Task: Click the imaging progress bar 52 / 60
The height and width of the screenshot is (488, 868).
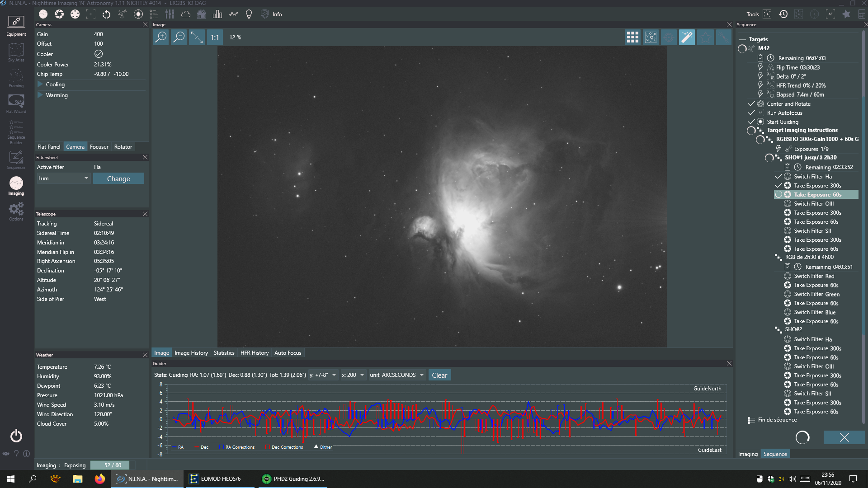Action: 113,465
